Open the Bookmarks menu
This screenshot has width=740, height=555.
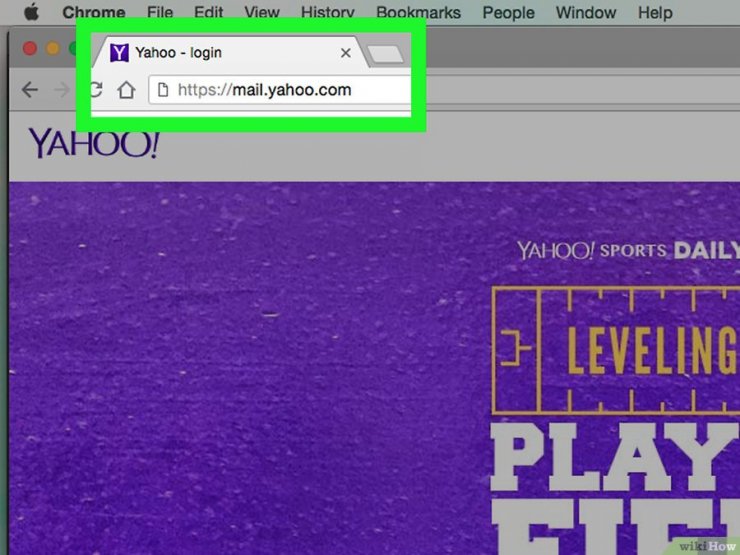pos(418,12)
